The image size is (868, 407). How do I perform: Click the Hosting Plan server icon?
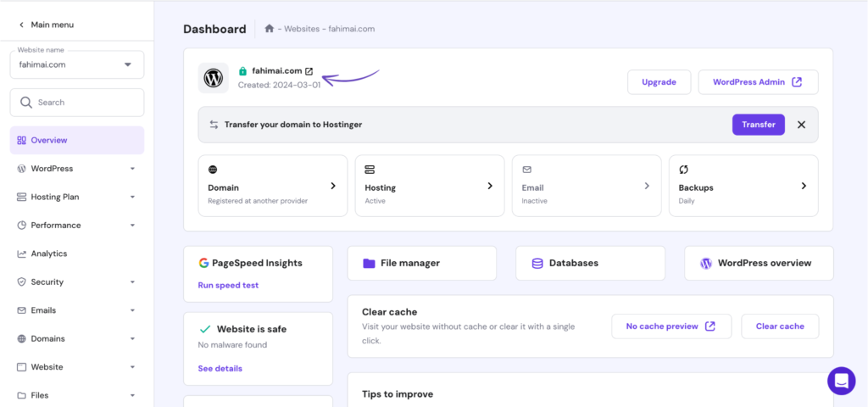coord(21,197)
